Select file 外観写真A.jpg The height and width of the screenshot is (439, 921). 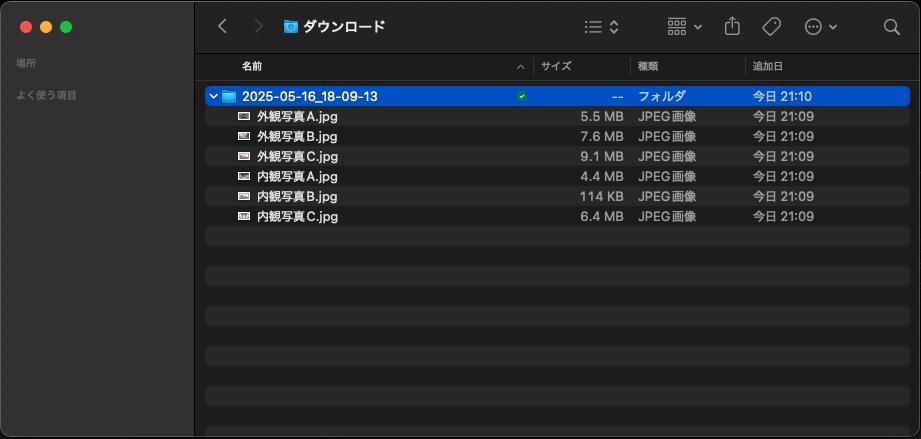coord(297,116)
